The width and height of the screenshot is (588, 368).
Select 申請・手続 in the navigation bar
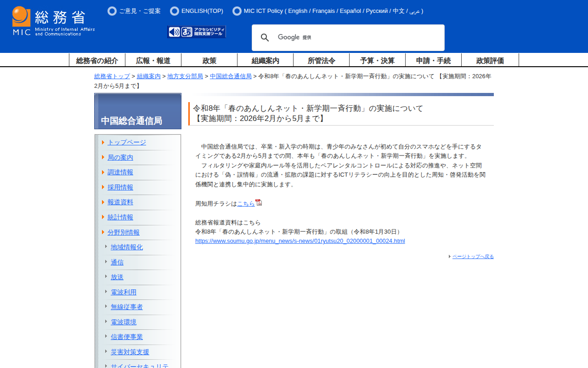click(x=433, y=60)
